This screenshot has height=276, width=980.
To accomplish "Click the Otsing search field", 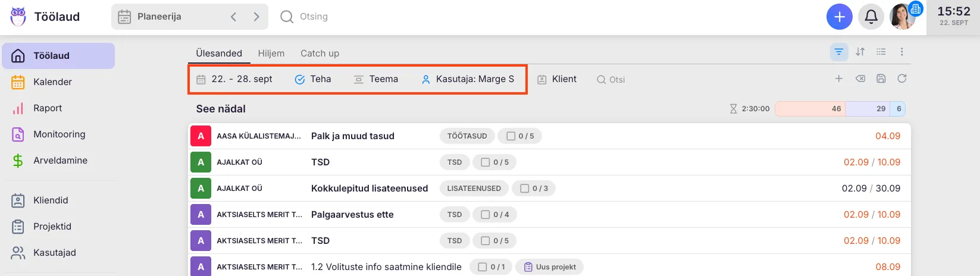I will point(314,17).
